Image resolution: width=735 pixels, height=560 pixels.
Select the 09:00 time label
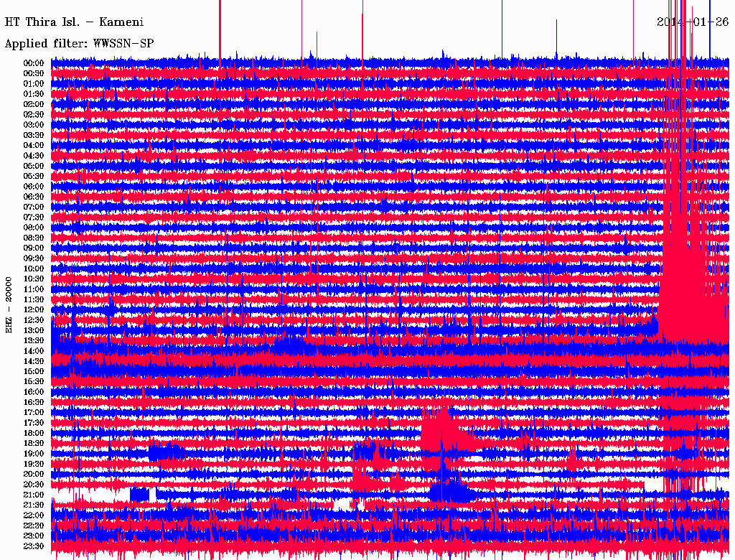coord(34,248)
